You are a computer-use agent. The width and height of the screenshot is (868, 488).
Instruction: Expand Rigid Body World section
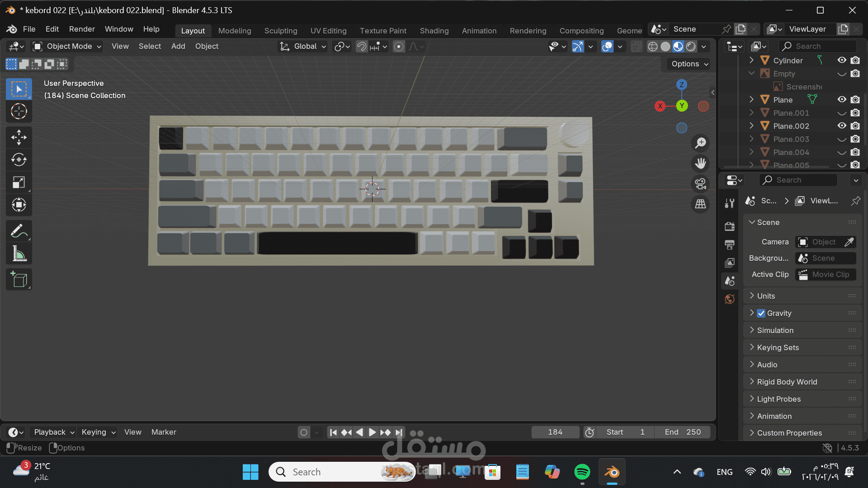pos(787,382)
